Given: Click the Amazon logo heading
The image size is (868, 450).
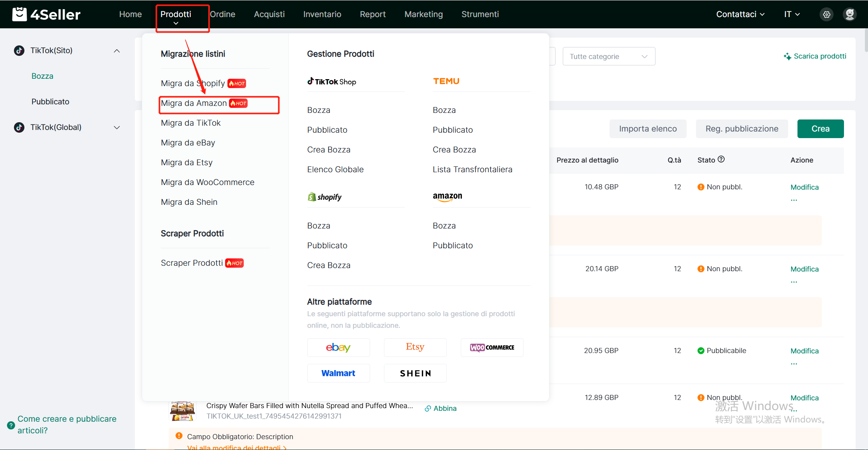Looking at the screenshot, I should tap(448, 197).
